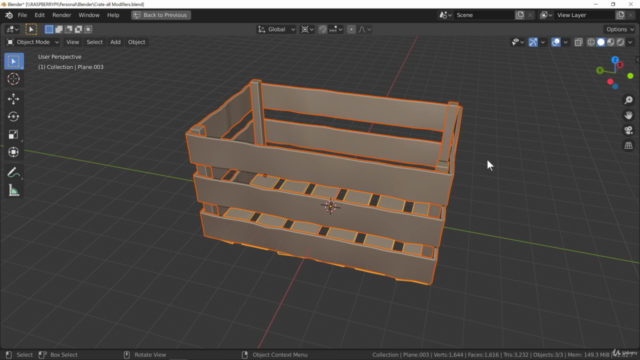
Task: Open Global transform orientation dropdown
Action: click(276, 29)
